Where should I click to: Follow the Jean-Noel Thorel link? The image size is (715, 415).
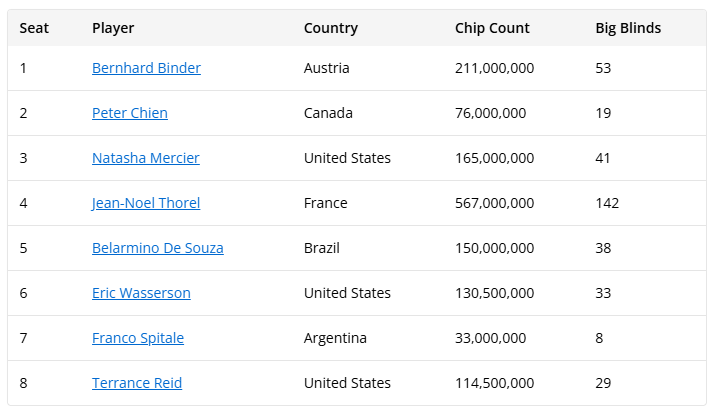tap(146, 203)
